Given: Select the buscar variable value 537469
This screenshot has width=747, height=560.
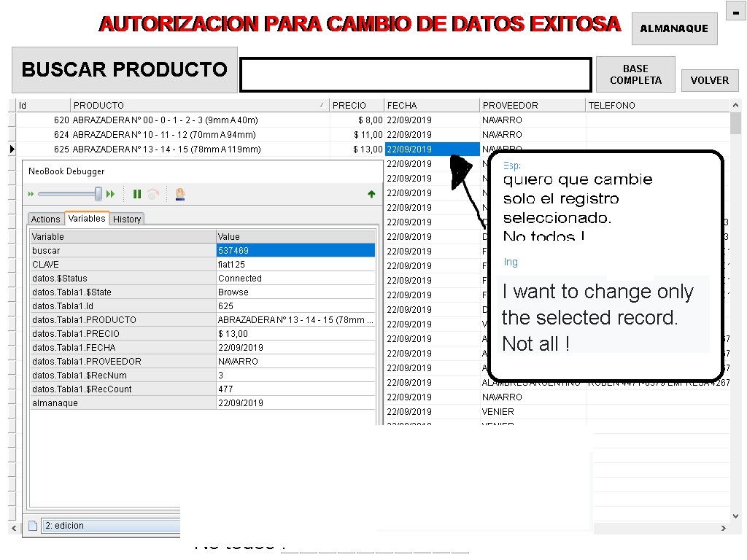Looking at the screenshot, I should [x=295, y=251].
